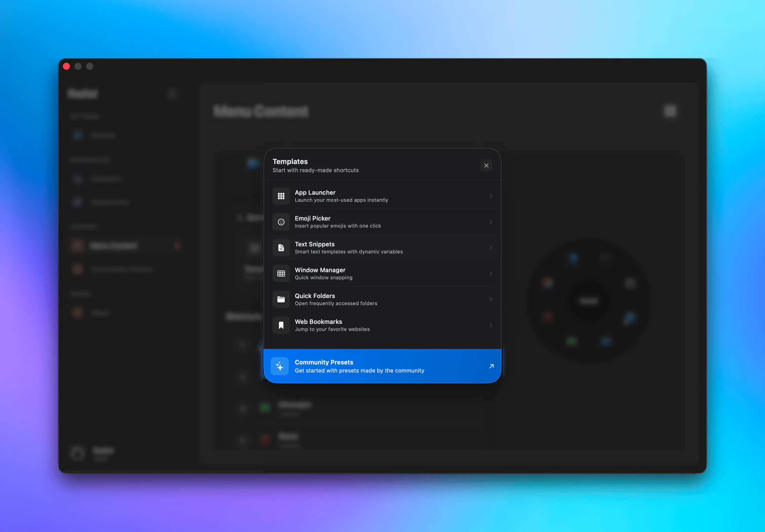Open Window Manager via its chevron
Image resolution: width=765 pixels, height=532 pixels.
pyautogui.click(x=490, y=274)
